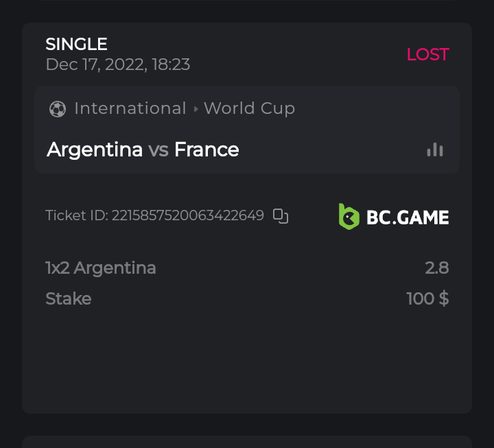The height and width of the screenshot is (448, 494).
Task: Click the Stake label
Action: (x=68, y=298)
